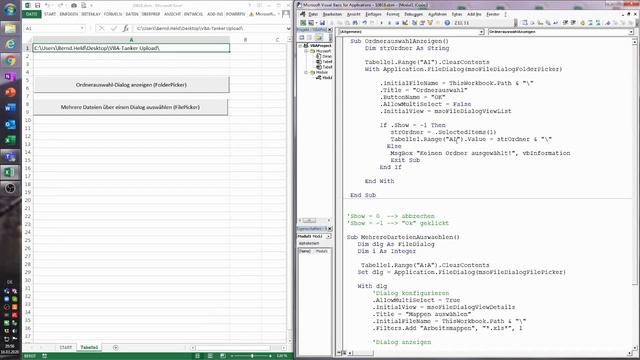Viewport: 640px width, 360px height.
Task: Open the FORMELN ribbon tab in Excel
Action: (x=113, y=14)
